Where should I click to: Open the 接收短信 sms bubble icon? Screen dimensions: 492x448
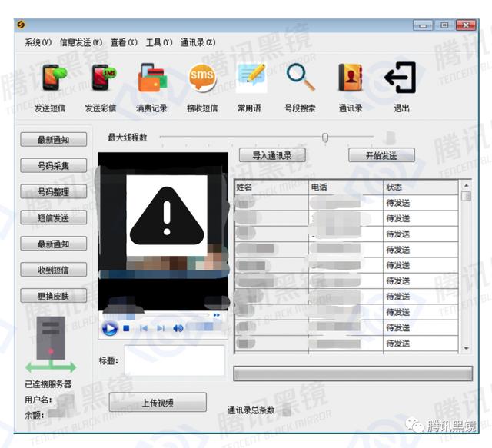pyautogui.click(x=202, y=77)
